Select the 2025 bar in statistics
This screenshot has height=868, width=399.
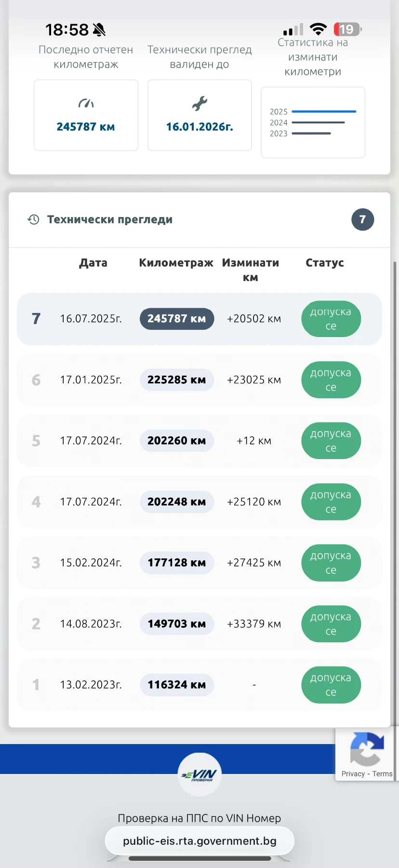324,111
